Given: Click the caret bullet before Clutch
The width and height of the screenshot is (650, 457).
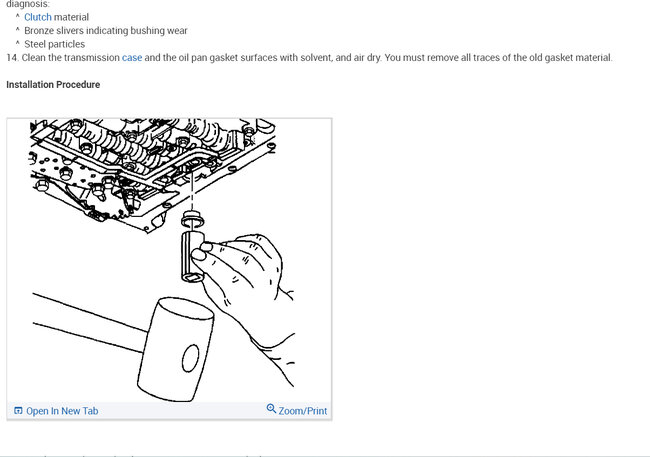Looking at the screenshot, I should pyautogui.click(x=17, y=16).
